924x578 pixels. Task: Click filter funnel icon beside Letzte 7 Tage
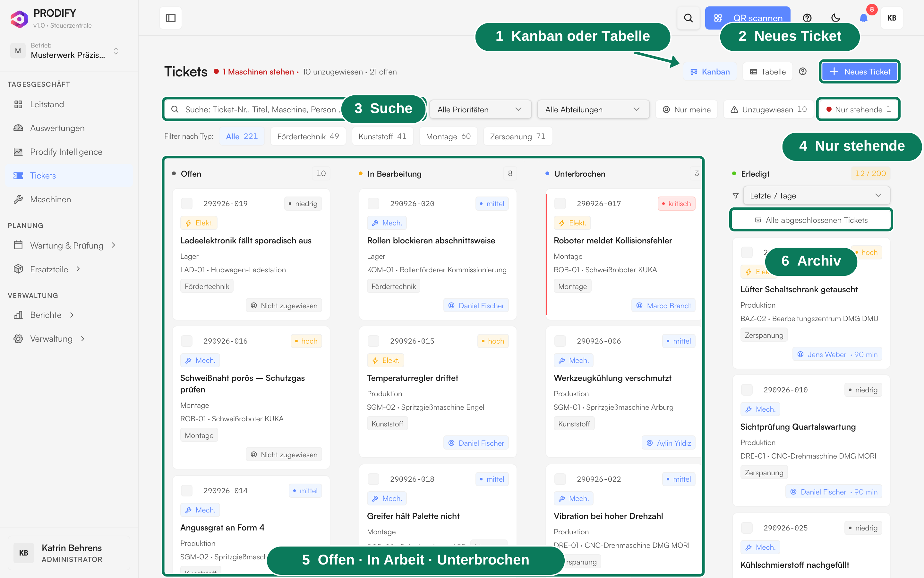(x=735, y=196)
